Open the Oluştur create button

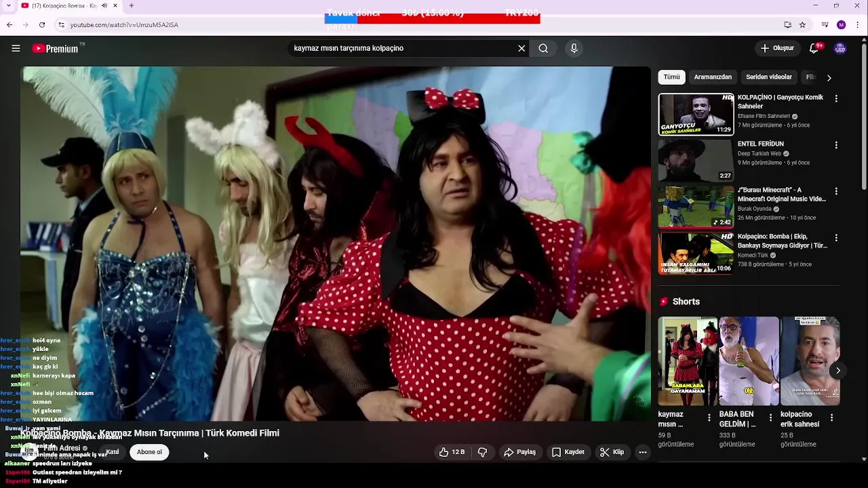(777, 48)
